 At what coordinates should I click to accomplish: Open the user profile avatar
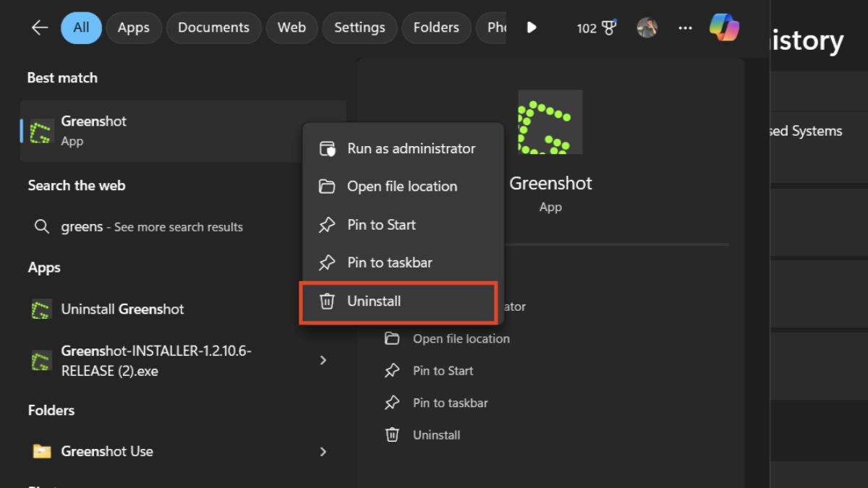coord(647,27)
